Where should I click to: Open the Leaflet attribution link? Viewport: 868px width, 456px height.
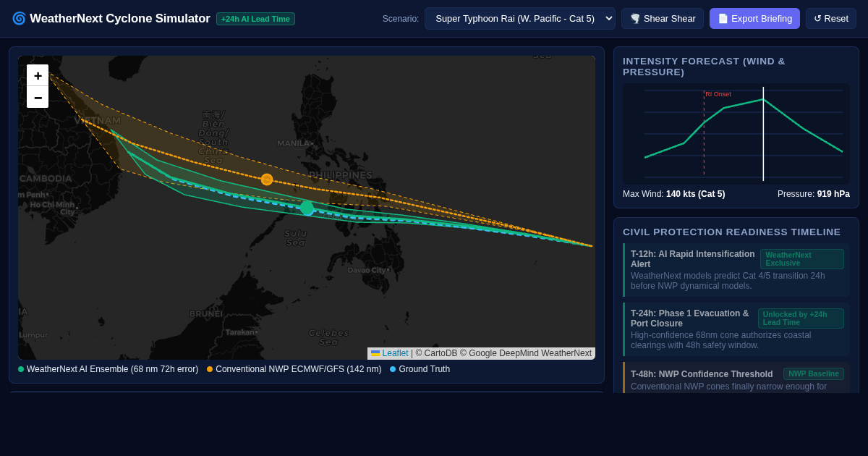tap(390, 353)
